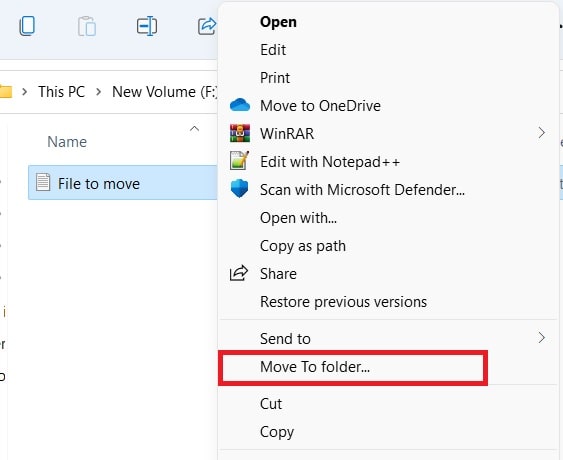Go to This PC in the breadcrumb

(x=61, y=92)
